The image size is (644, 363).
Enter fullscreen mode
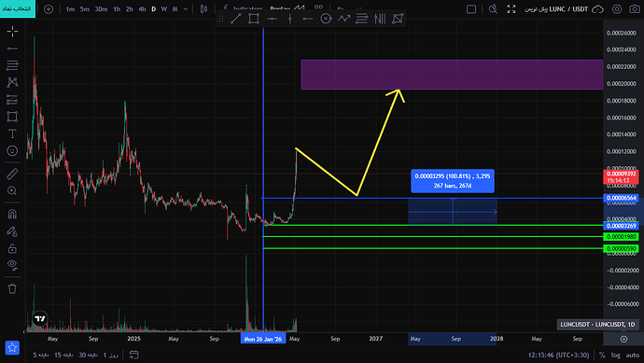(x=511, y=9)
